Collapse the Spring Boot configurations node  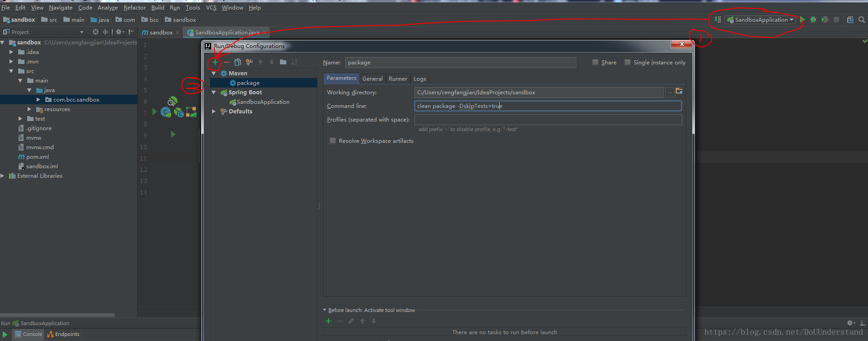(x=214, y=92)
